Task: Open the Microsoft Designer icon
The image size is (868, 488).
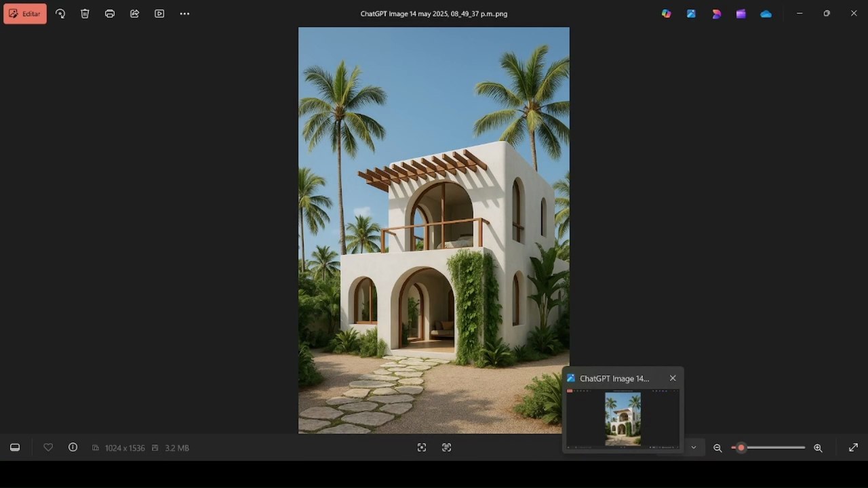Action: coord(716,14)
